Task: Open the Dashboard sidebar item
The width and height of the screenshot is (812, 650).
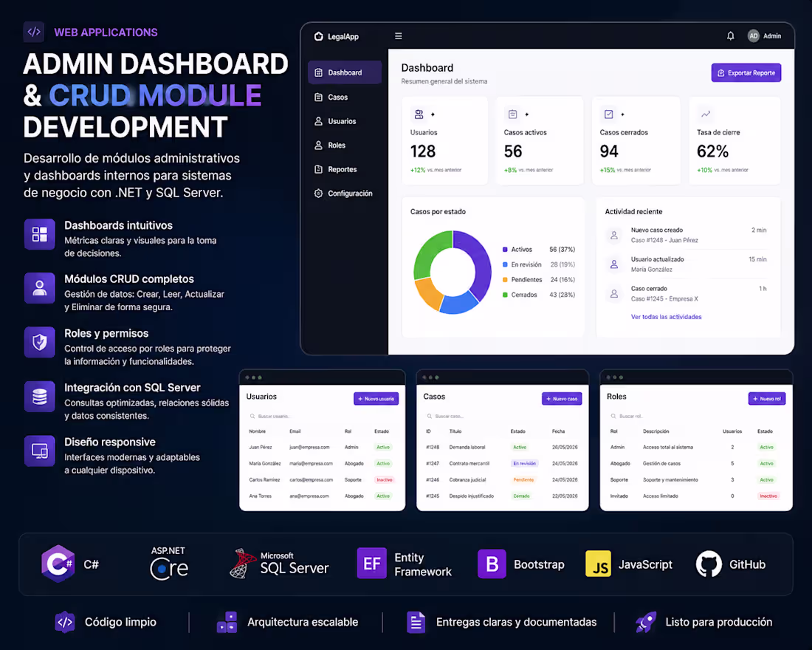Action: [x=345, y=72]
